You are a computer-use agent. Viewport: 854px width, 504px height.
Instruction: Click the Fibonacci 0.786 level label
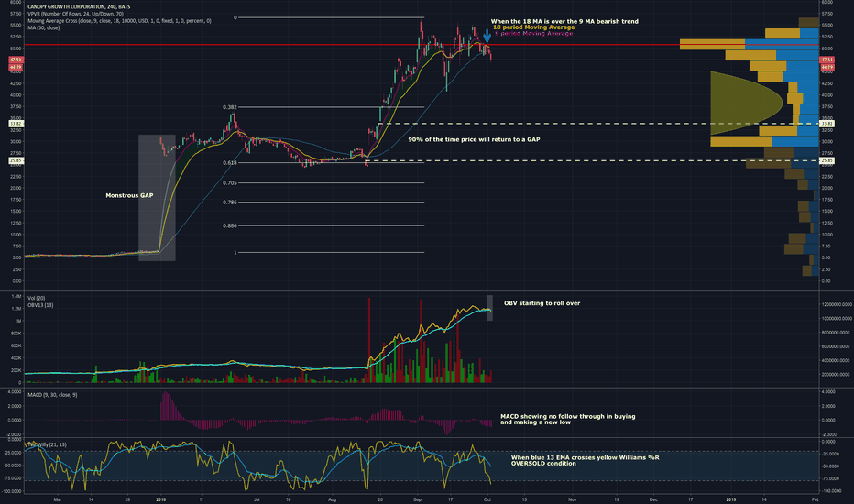tap(229, 203)
